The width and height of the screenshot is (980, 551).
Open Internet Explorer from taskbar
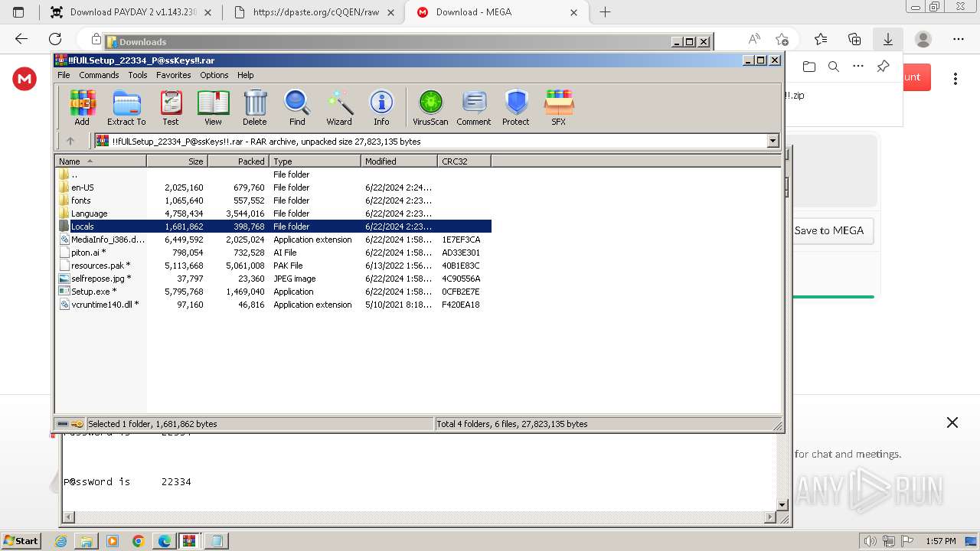60,541
